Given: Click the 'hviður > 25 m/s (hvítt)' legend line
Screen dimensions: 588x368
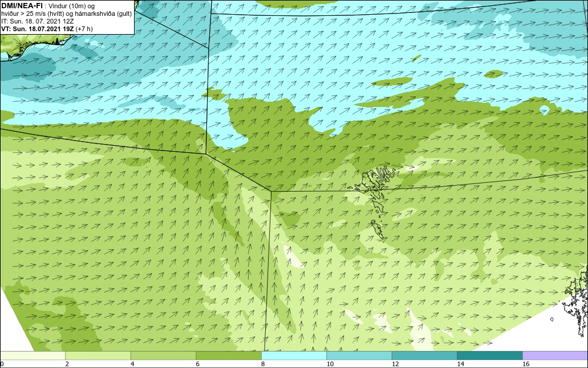Looking at the screenshot, I should click(x=66, y=14).
